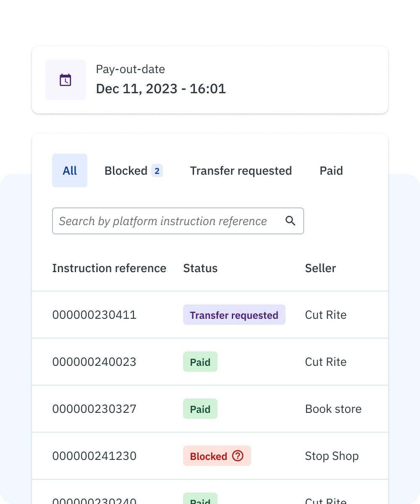Click the Instruction reference column header
This screenshot has width=420, height=504.
pos(109,268)
